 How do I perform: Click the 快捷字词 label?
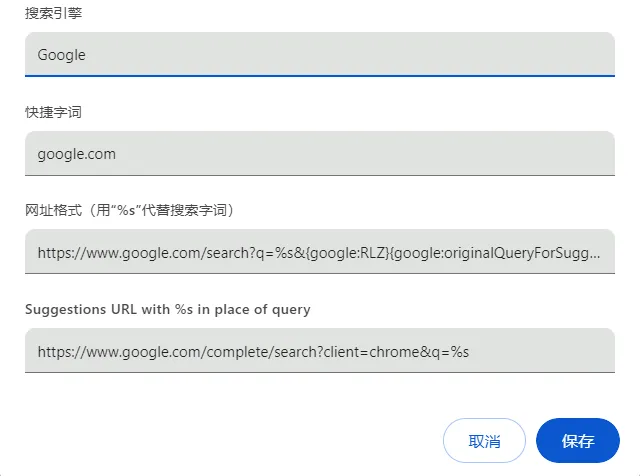pos(53,112)
